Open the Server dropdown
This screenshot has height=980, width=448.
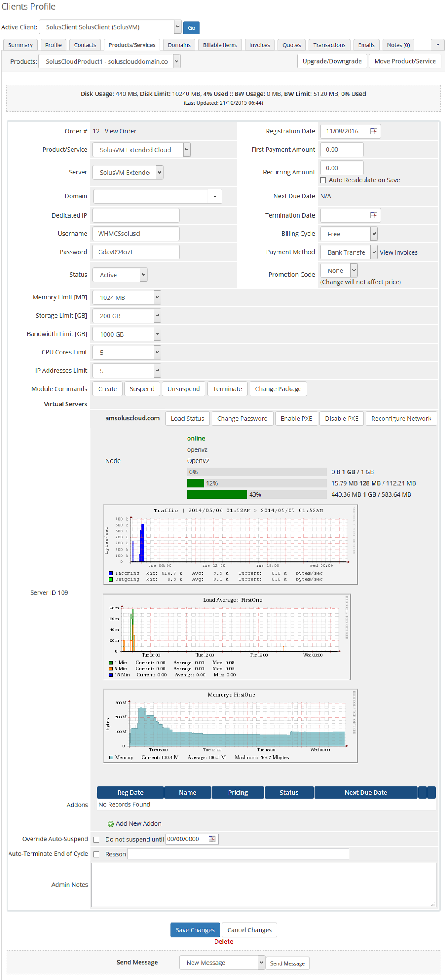pos(128,172)
